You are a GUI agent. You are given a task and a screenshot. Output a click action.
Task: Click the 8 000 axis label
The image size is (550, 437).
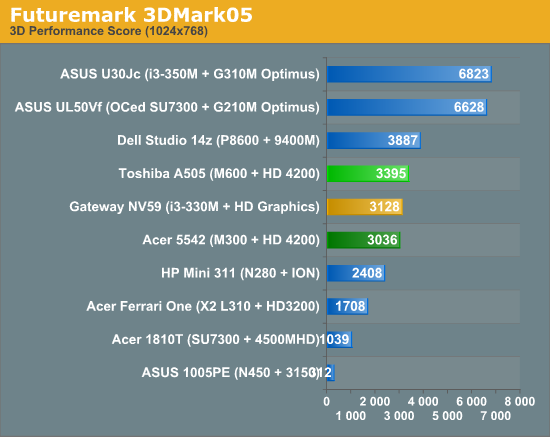(x=520, y=402)
